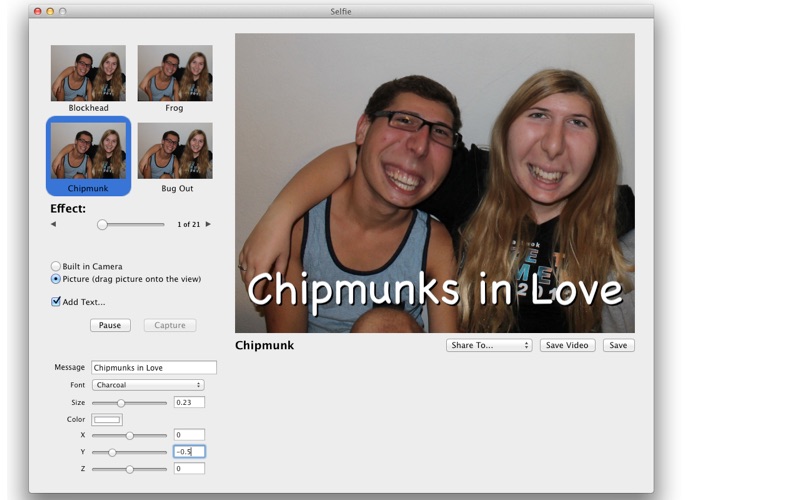
Task: Click the Save Video button
Action: (567, 345)
